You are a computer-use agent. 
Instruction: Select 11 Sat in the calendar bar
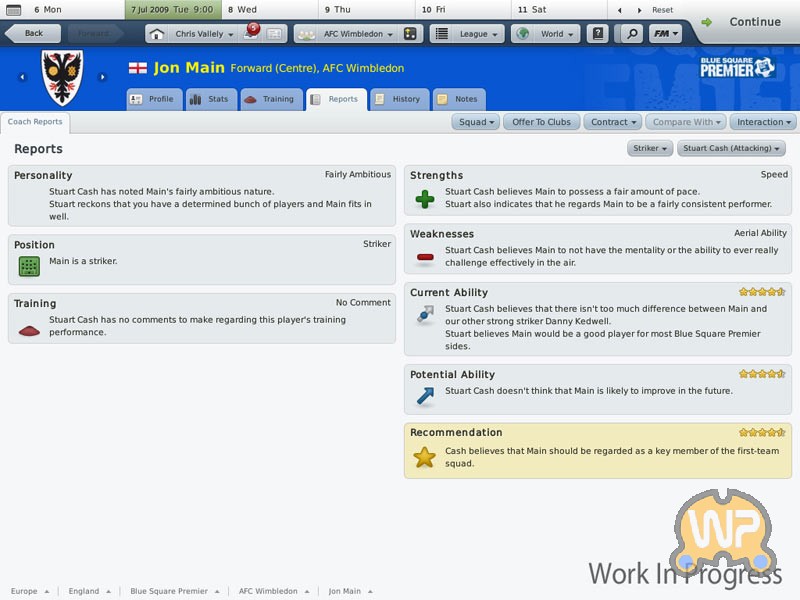560,10
